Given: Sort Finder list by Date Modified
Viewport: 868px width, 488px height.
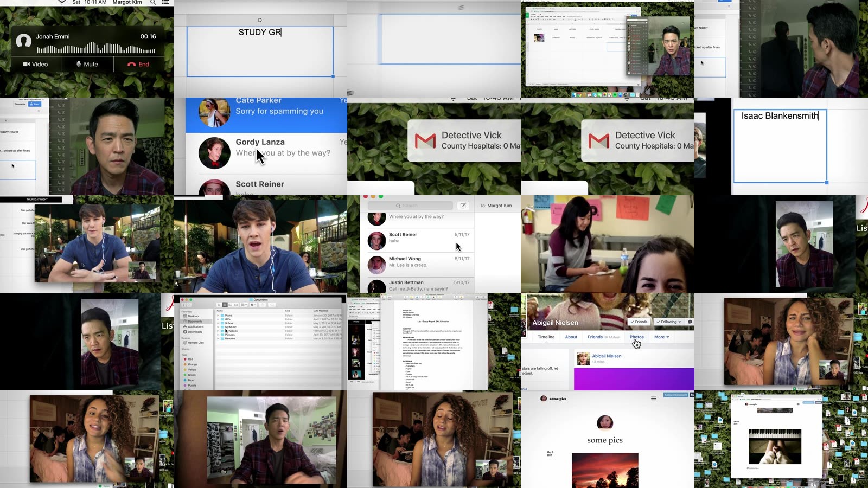Looking at the screenshot, I should [321, 311].
